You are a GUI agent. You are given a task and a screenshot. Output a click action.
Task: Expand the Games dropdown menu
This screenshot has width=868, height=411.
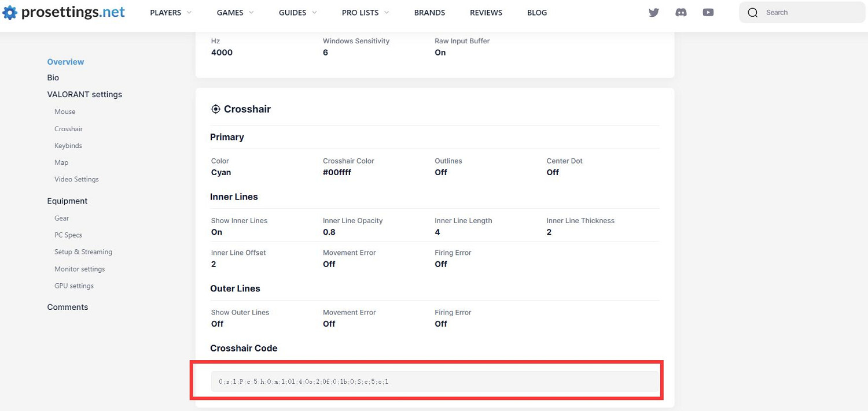[235, 13]
